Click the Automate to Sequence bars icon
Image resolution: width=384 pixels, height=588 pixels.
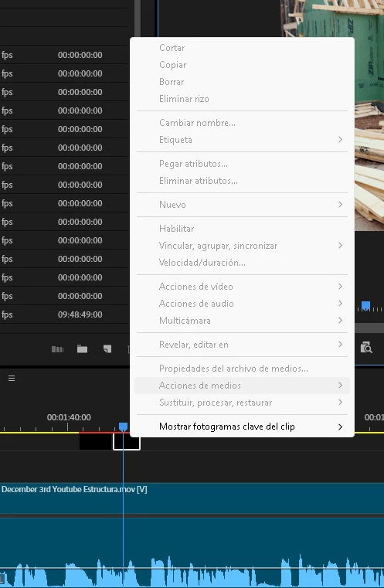57,349
